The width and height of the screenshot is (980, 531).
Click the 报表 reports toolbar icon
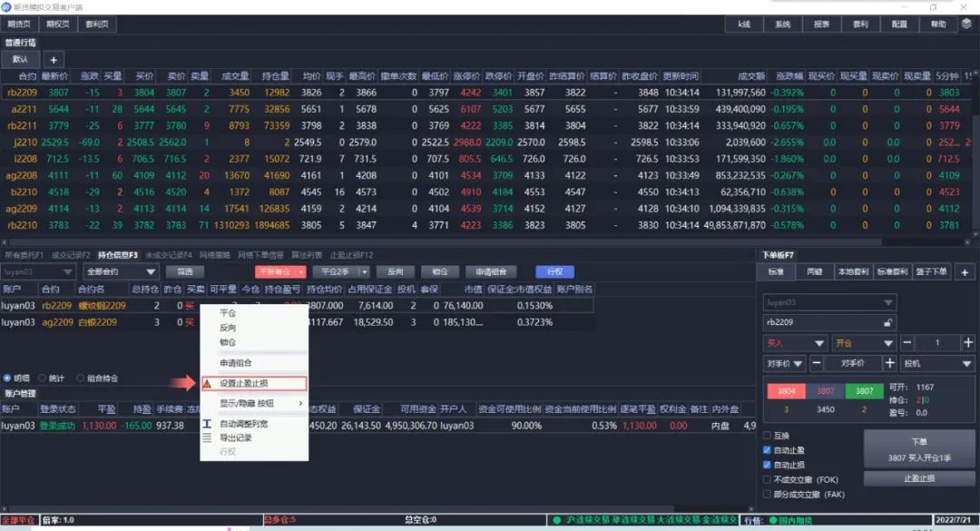click(x=821, y=25)
